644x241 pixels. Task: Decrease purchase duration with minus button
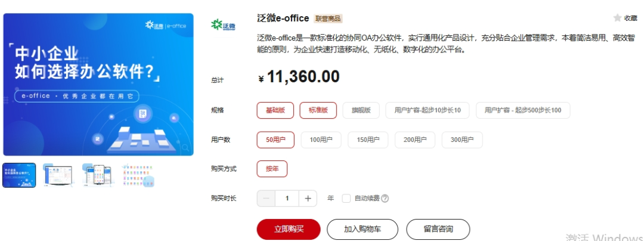click(266, 198)
